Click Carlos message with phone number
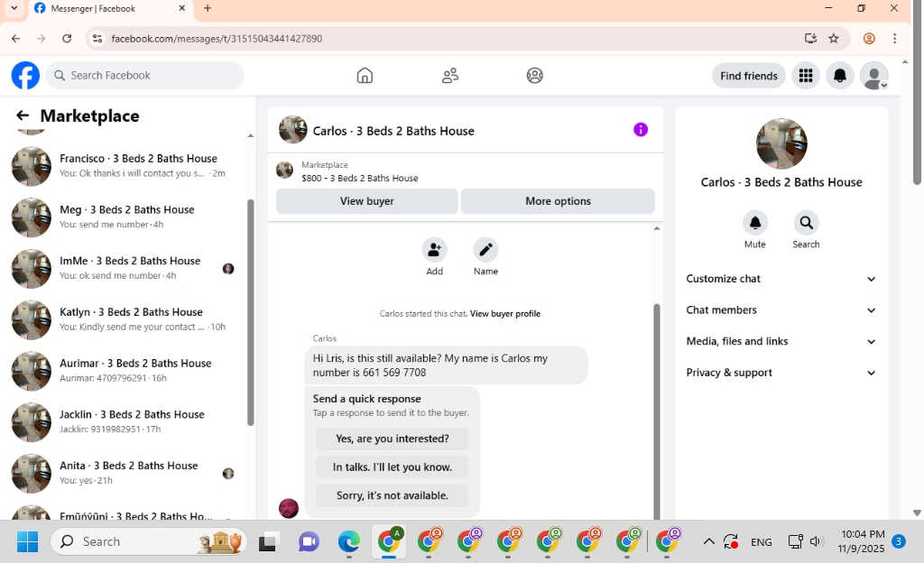 point(446,365)
